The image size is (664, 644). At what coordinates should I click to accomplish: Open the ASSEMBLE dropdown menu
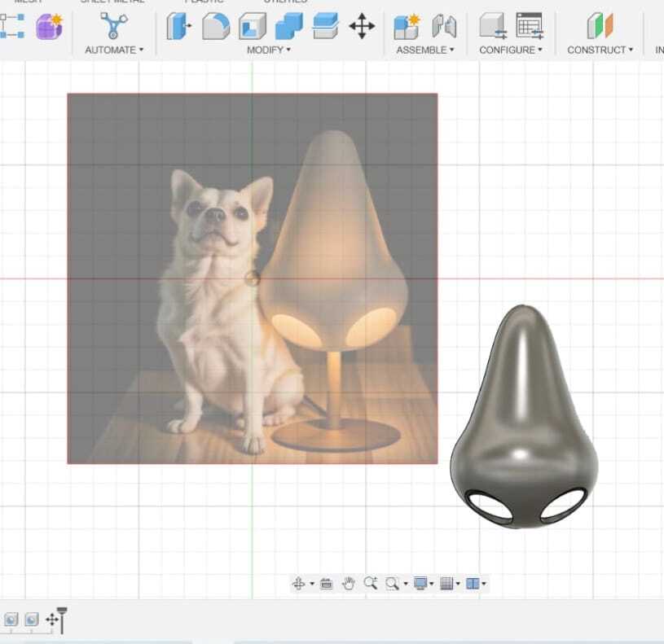(x=425, y=50)
